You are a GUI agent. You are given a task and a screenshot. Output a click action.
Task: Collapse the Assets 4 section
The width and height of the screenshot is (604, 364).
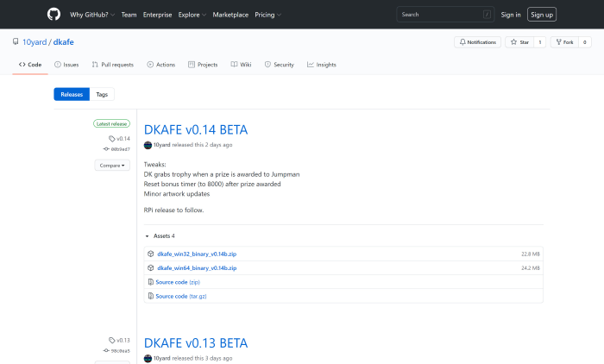(160, 235)
